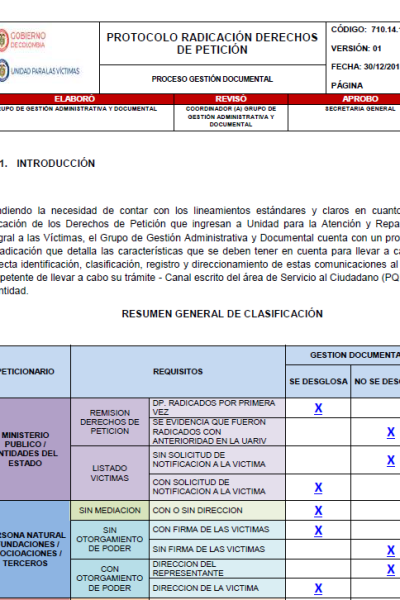This screenshot has height=600, width=400.
Task: Click the REQUISITOS column header
Action: click(x=178, y=372)
